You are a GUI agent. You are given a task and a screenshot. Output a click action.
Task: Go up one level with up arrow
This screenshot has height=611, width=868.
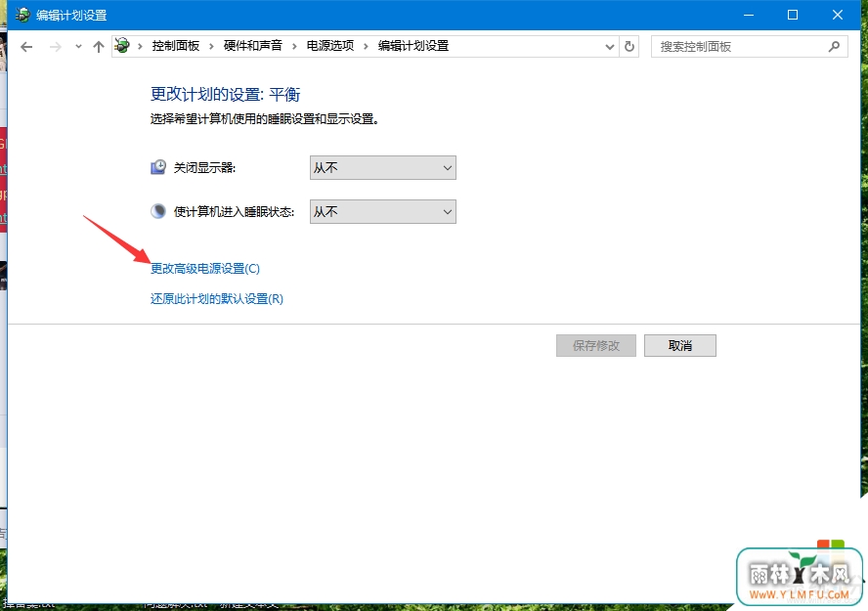pyautogui.click(x=99, y=47)
